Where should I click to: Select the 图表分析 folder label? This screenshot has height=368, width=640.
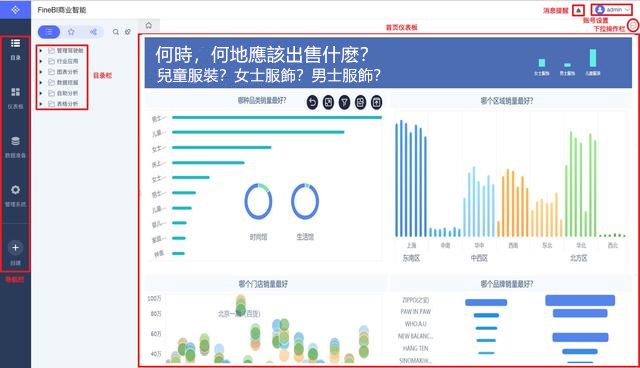(x=67, y=72)
